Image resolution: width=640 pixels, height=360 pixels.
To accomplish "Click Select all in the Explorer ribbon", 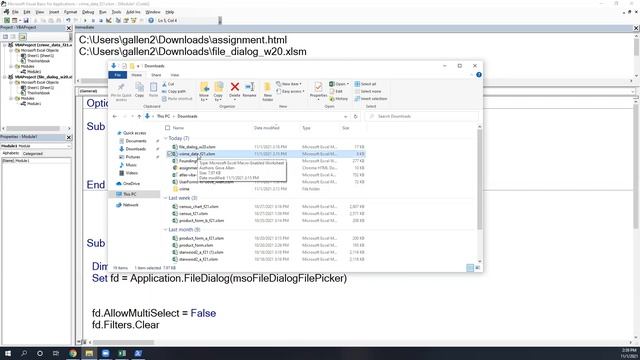I will click(365, 84).
